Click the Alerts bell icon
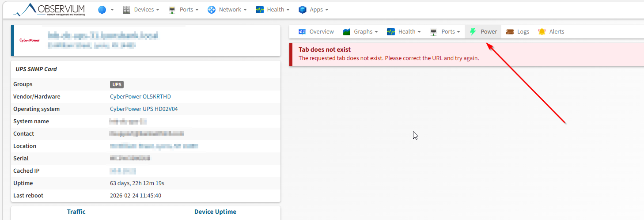 pyautogui.click(x=542, y=32)
